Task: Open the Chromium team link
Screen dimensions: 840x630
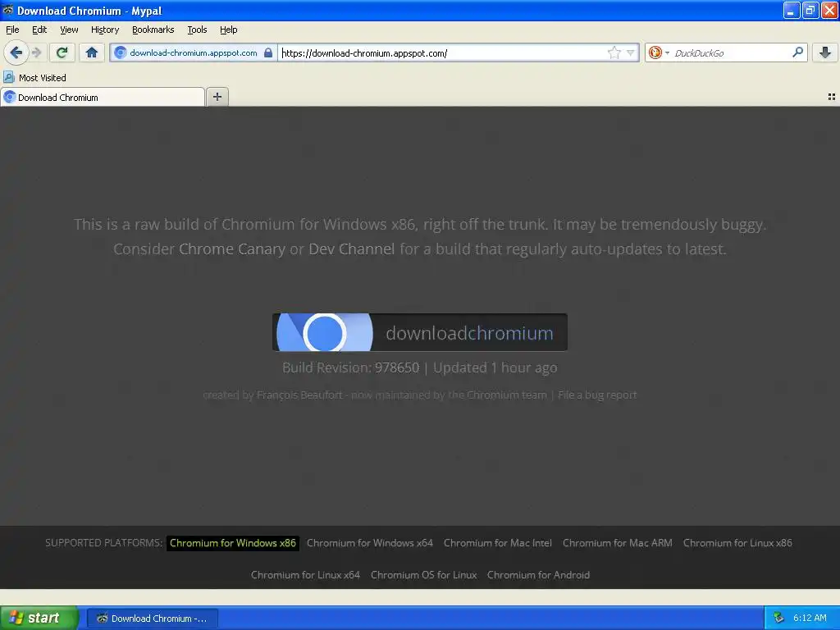Action: pos(507,395)
